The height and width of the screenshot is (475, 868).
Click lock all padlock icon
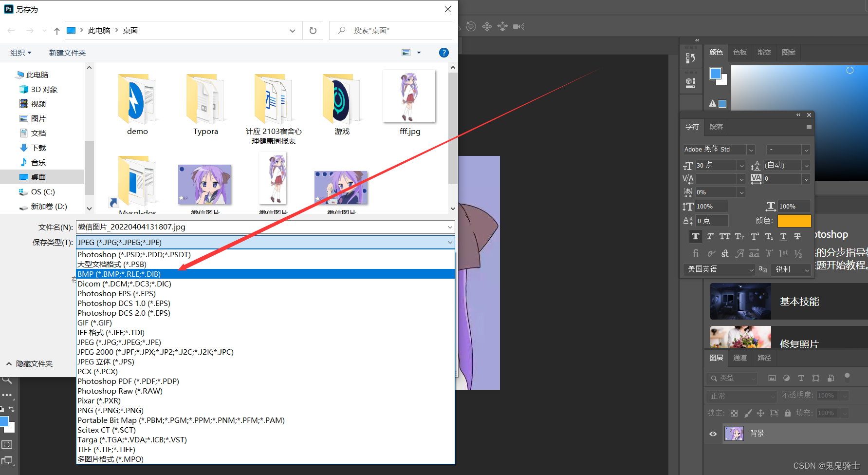point(788,413)
